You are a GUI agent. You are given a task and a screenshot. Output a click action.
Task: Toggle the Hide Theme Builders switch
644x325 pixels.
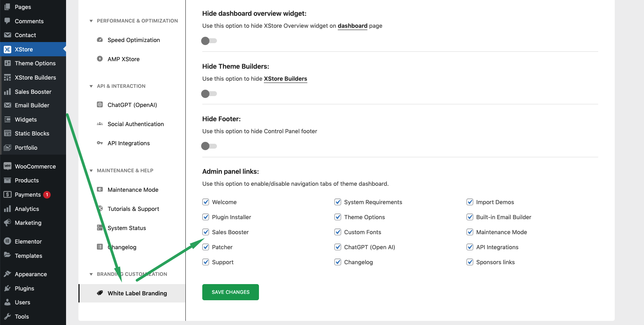click(x=209, y=93)
